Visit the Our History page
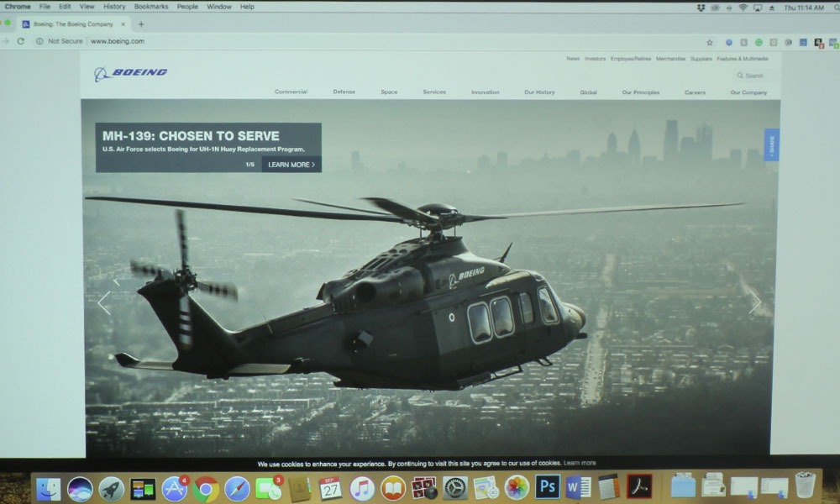Viewport: 840px width, 504px height. [x=539, y=92]
